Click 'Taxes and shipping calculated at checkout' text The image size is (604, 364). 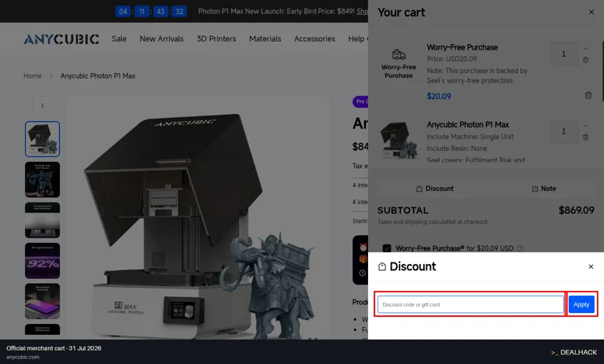point(433,222)
